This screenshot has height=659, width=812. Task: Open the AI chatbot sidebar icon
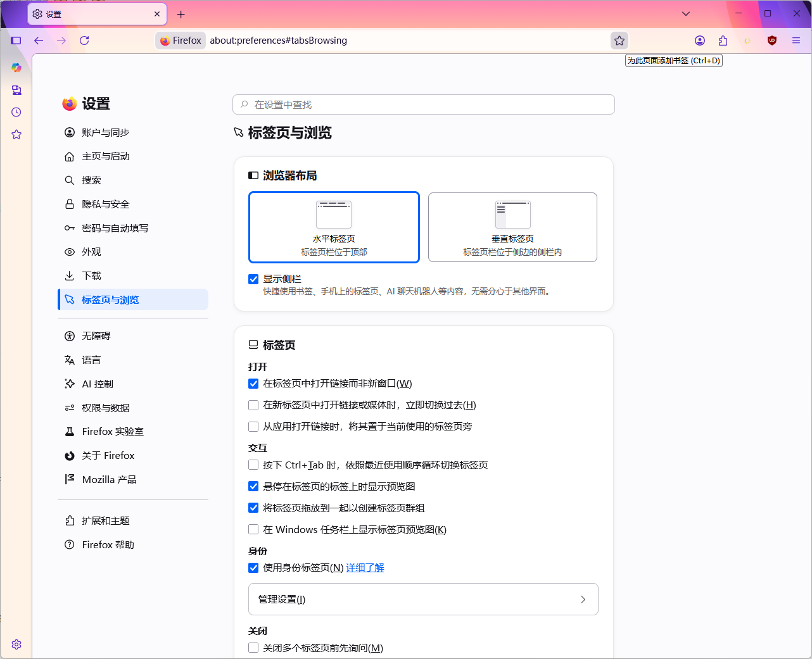tap(16, 68)
